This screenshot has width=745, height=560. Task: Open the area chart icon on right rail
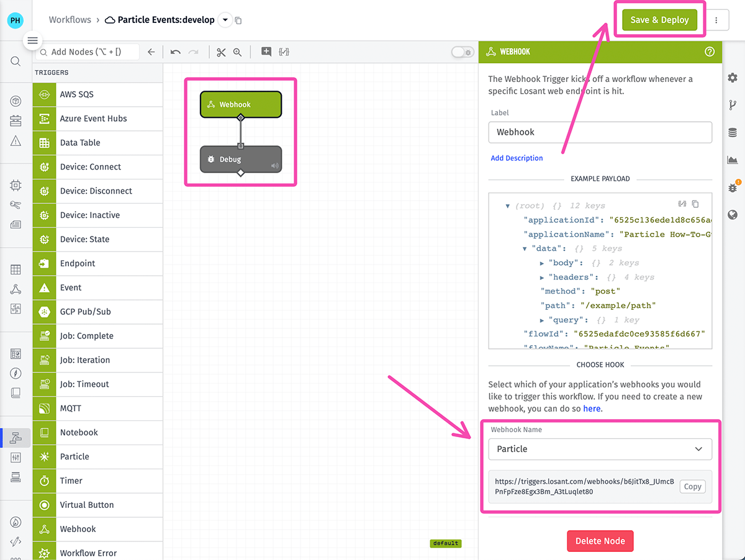(x=733, y=160)
